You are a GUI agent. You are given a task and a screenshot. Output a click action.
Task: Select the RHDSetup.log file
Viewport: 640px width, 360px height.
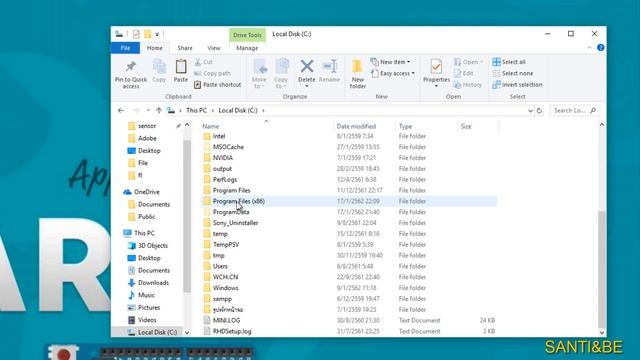[232, 331]
